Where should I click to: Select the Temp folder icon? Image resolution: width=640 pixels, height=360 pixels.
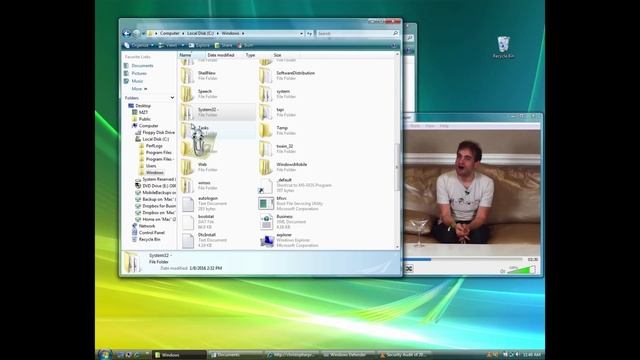tap(266, 131)
